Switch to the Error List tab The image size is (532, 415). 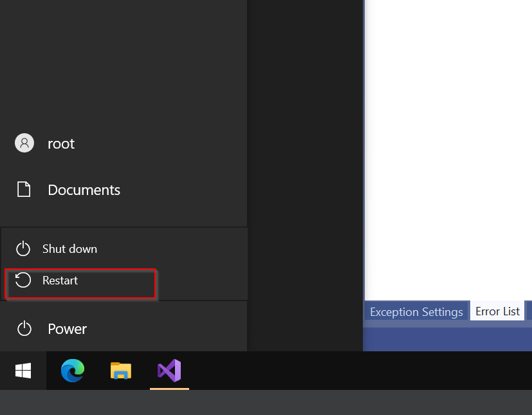(x=497, y=311)
